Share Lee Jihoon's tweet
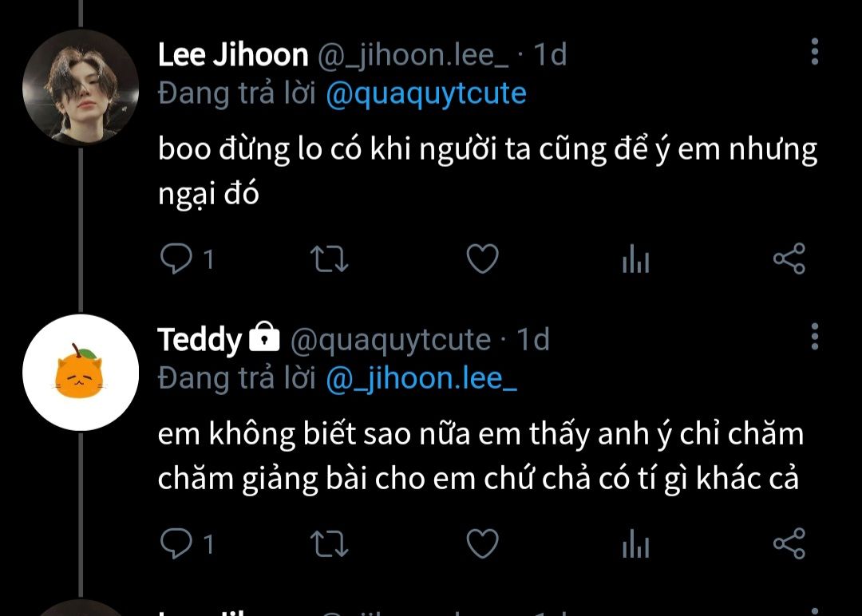This screenshot has height=616, width=862. click(x=789, y=259)
